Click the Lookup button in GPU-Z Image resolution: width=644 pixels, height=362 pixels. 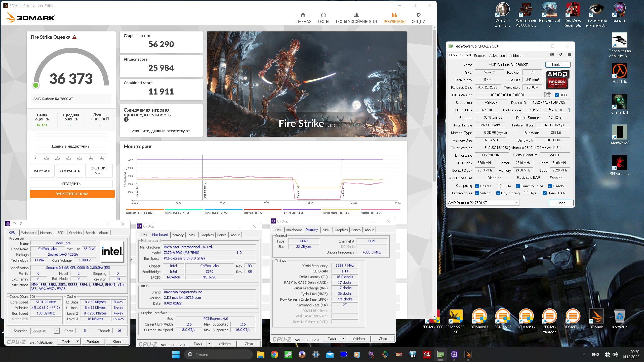(x=558, y=65)
